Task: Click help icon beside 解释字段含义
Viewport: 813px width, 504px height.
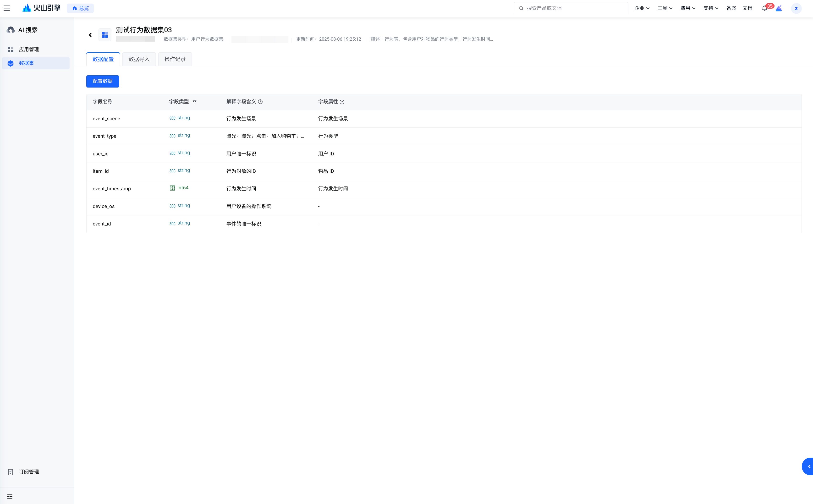Action: 260,102
